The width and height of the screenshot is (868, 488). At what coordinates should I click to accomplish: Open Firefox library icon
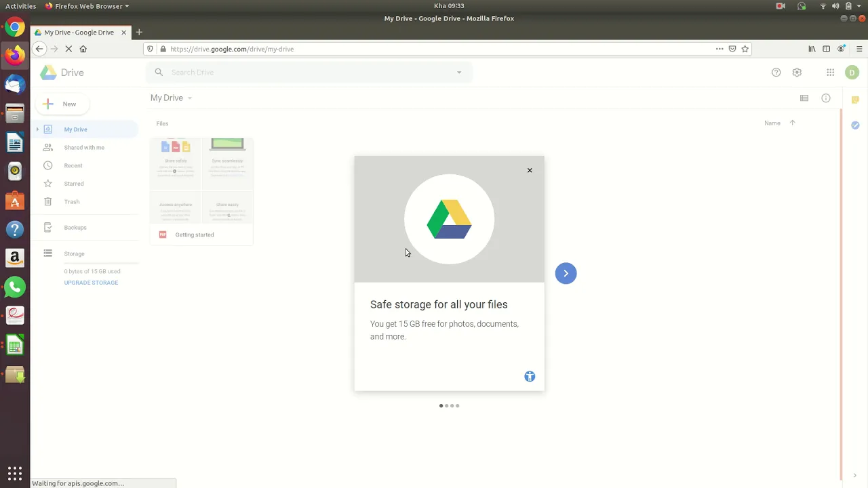812,49
